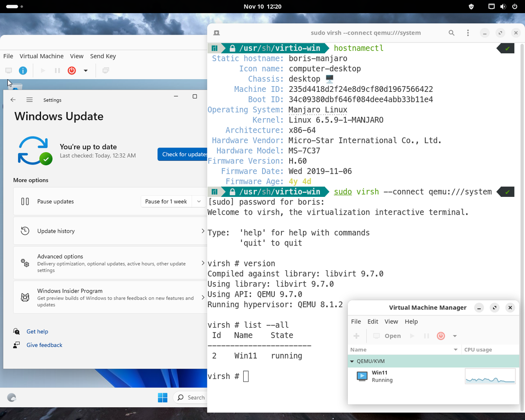
Task: Click the Win11 CPU usage graph
Action: [490, 376]
